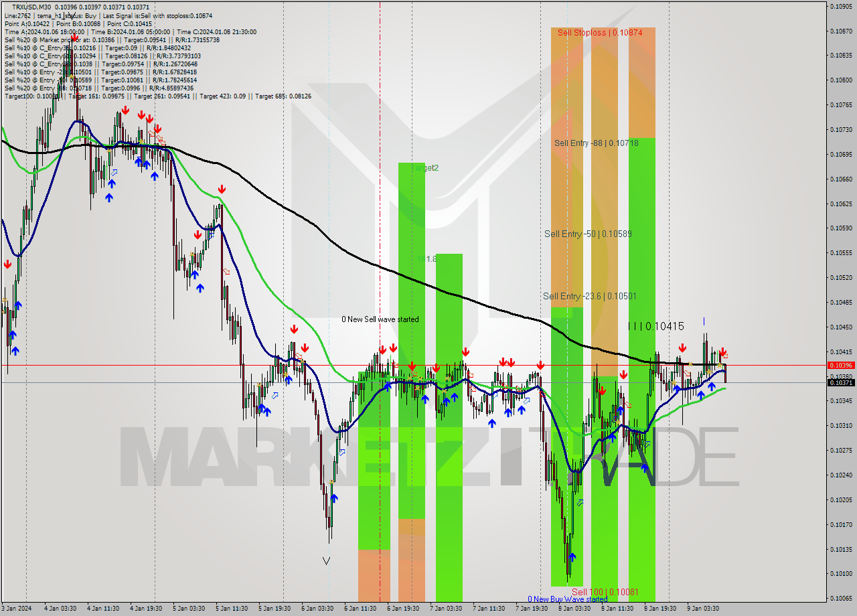Click 0.10065 on the price axis
The width and height of the screenshot is (857, 616).
click(841, 598)
